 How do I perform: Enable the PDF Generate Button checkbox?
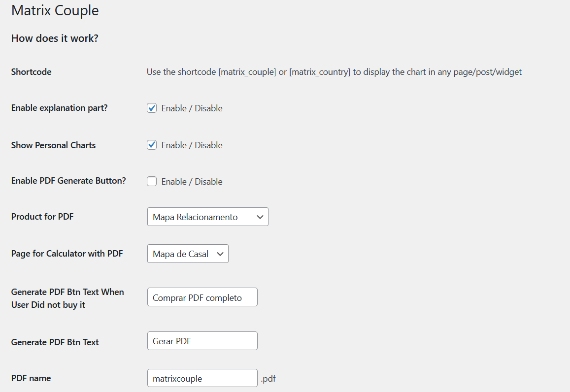(152, 181)
